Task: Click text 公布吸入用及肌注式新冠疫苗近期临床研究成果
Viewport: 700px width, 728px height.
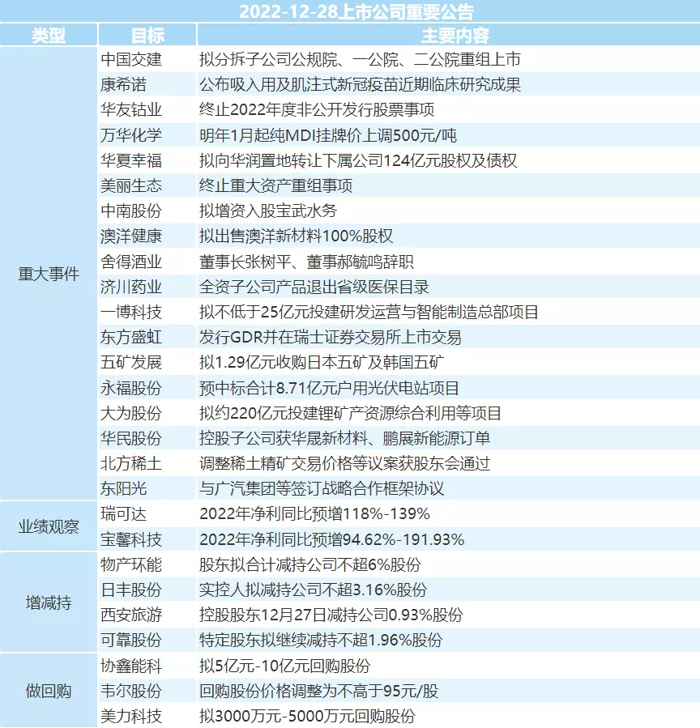Action: click(x=360, y=84)
